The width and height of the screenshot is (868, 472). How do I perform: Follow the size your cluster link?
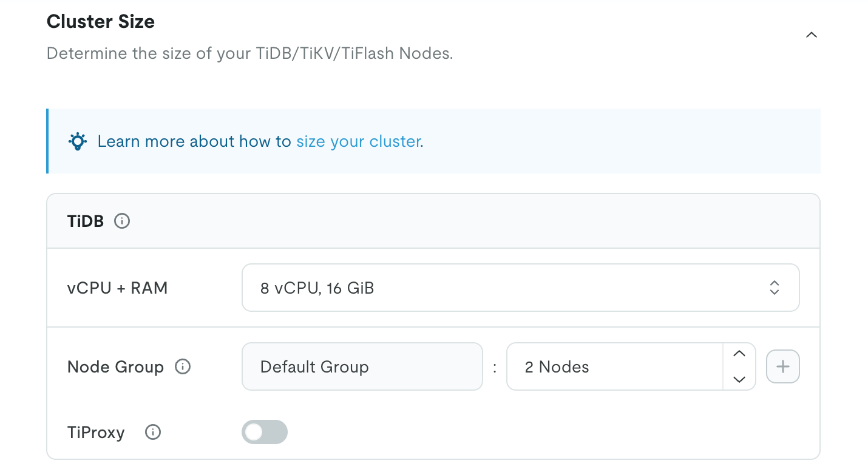tap(358, 141)
